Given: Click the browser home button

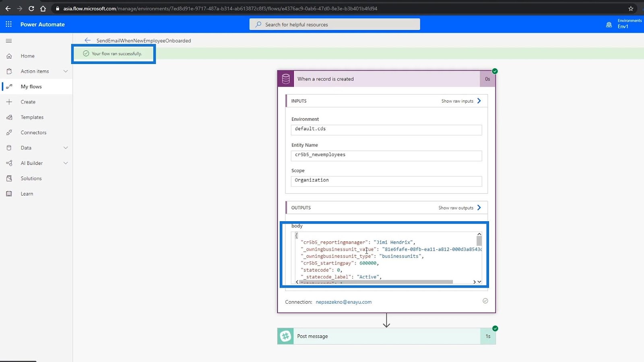Looking at the screenshot, I should 43,8.
